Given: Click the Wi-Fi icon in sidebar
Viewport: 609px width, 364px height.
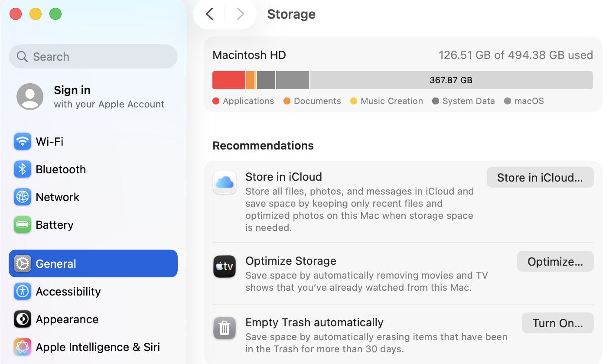Looking at the screenshot, I should (x=22, y=141).
